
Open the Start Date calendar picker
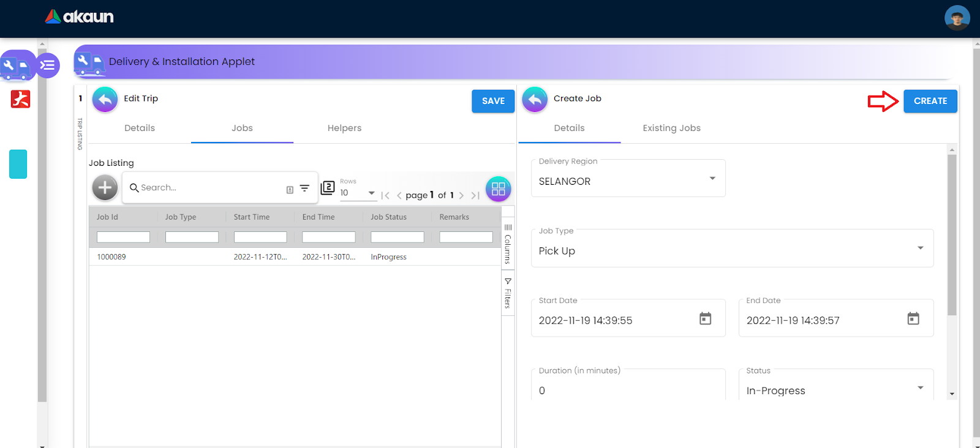click(705, 318)
